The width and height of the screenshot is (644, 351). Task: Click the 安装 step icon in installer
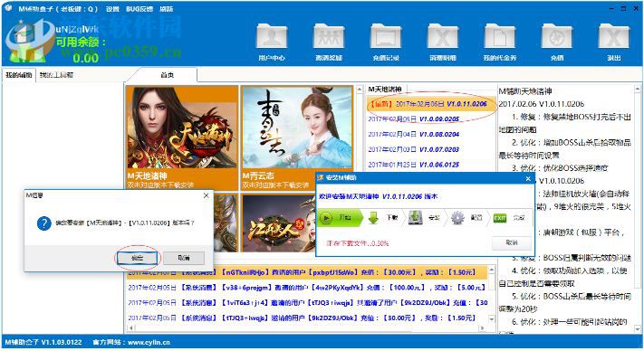[415, 218]
